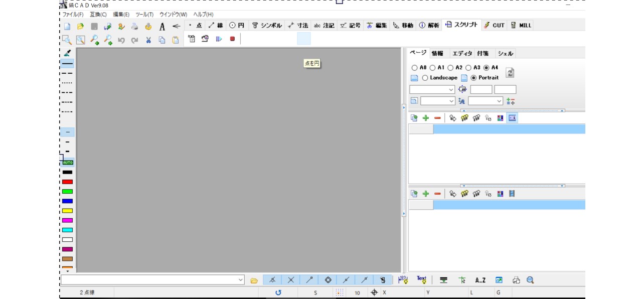Click the MILL toolbar button
This screenshot has height=299, width=644.
pos(521,25)
